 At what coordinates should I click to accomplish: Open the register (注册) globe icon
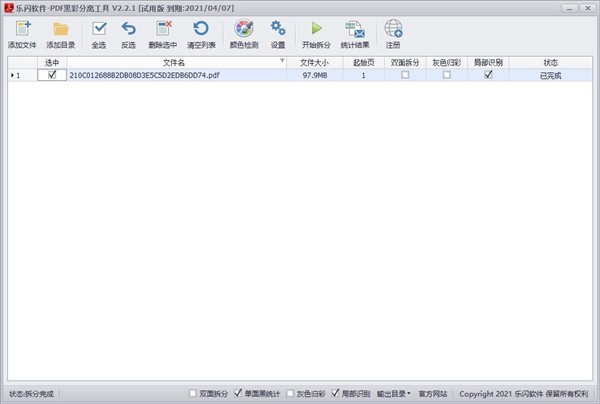click(393, 29)
